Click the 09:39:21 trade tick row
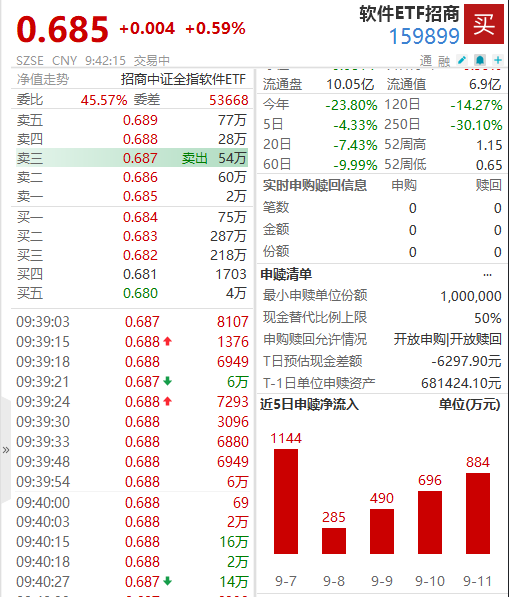This screenshot has height=597, width=509. coord(132,382)
